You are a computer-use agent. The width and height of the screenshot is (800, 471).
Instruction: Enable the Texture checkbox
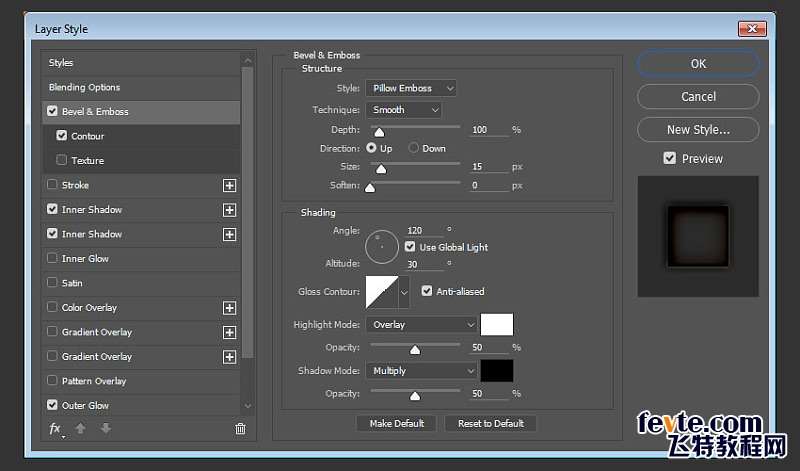pyautogui.click(x=62, y=160)
